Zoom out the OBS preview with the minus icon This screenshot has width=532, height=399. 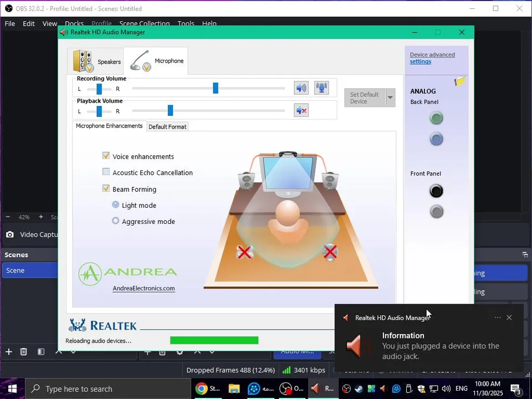tap(8, 217)
